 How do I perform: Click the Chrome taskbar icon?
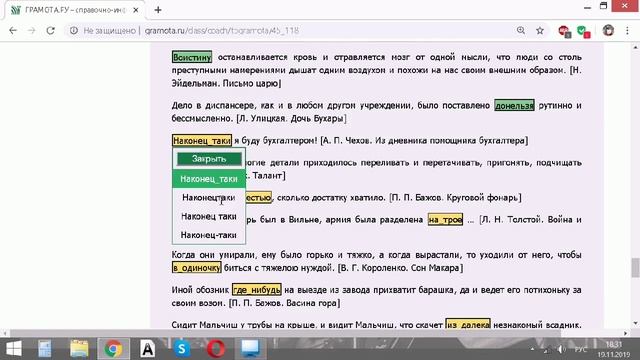pyautogui.click(x=113, y=349)
